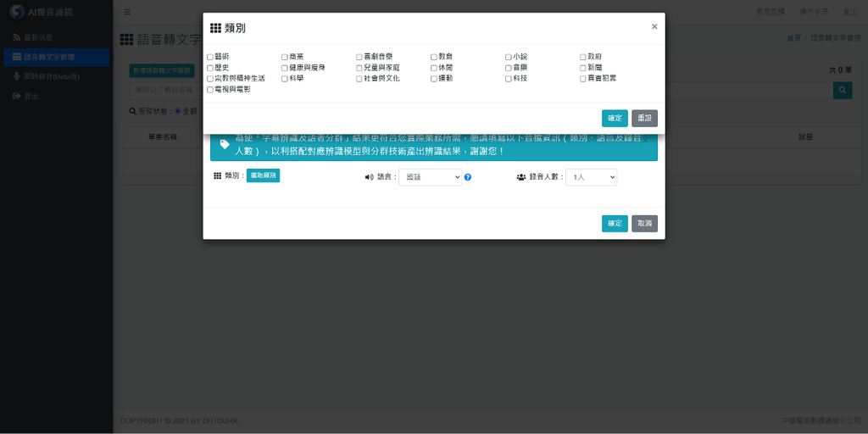Select the 教育 checkbox

point(434,57)
